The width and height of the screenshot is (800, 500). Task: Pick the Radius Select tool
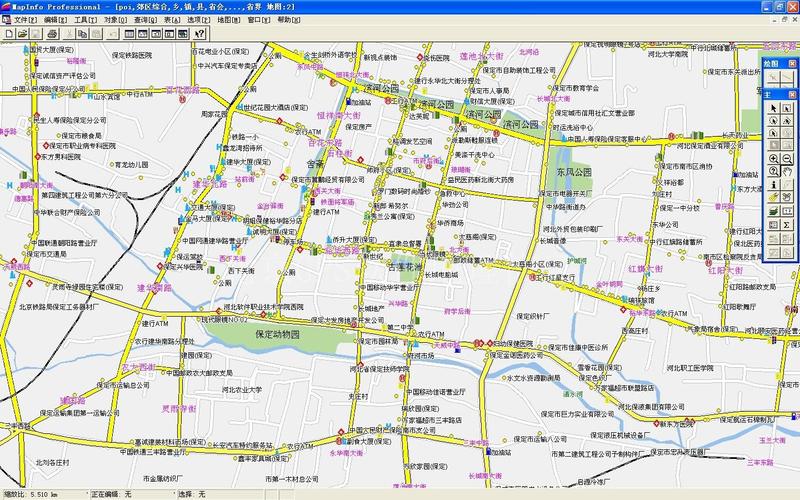click(773, 120)
